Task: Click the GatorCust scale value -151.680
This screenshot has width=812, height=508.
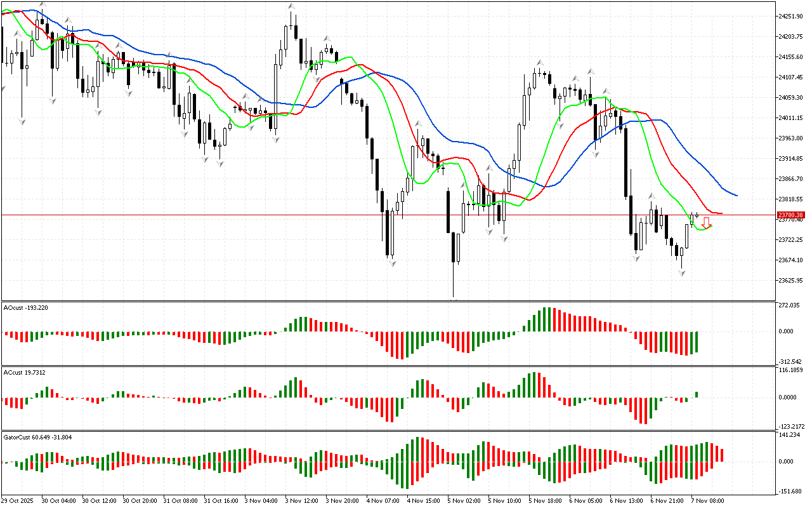Action: click(790, 491)
